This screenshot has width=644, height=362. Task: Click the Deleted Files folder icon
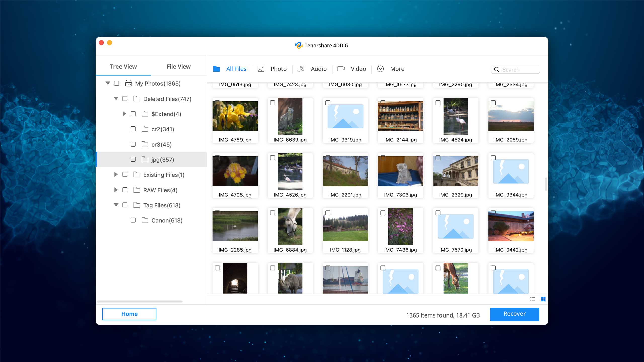[x=137, y=99]
